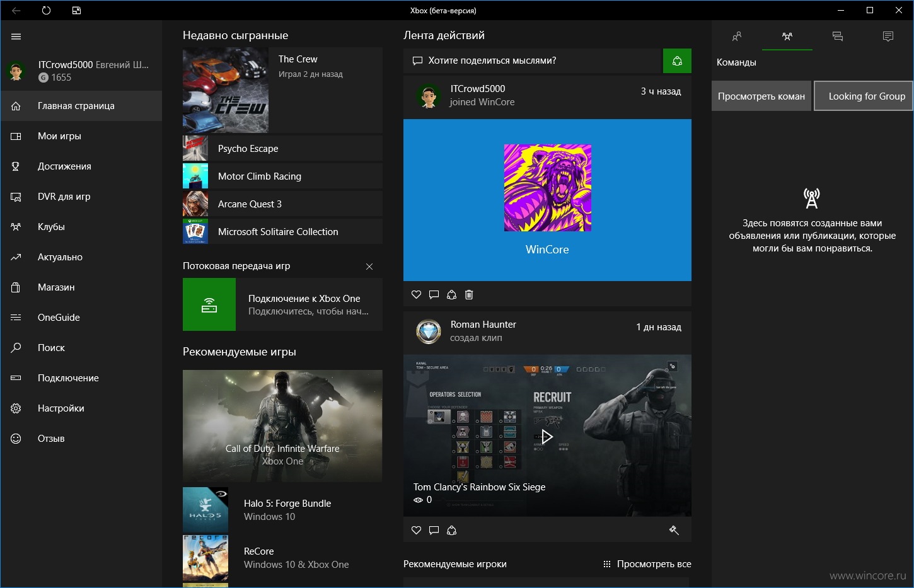Open Microsoft Solitaire Collection

coord(282,232)
